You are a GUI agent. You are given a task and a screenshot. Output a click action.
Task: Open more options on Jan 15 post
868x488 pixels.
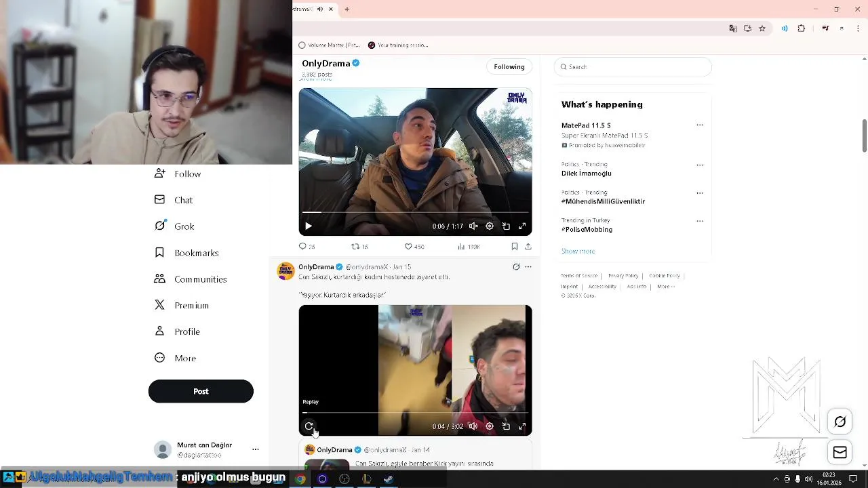528,267
